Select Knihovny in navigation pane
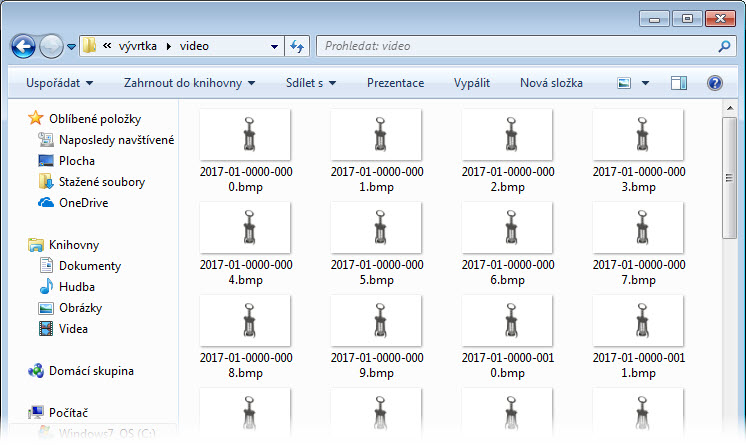This screenshot has width=746, height=445. [x=74, y=245]
